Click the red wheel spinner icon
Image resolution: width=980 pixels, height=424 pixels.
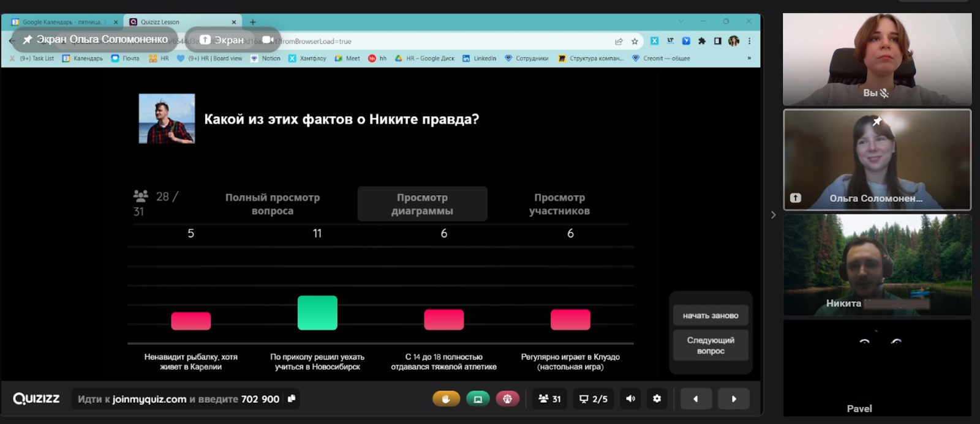click(507, 399)
